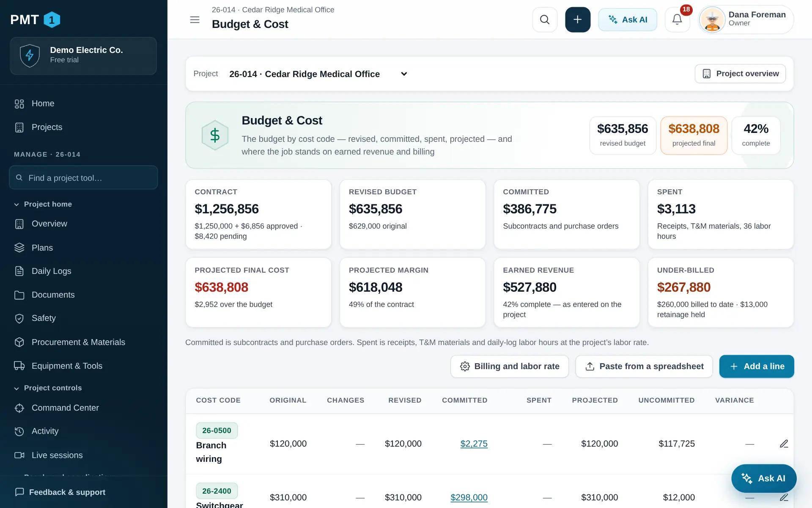This screenshot has height=508, width=812.
Task: Toggle the hamburger sidebar menu icon
Action: [195, 19]
